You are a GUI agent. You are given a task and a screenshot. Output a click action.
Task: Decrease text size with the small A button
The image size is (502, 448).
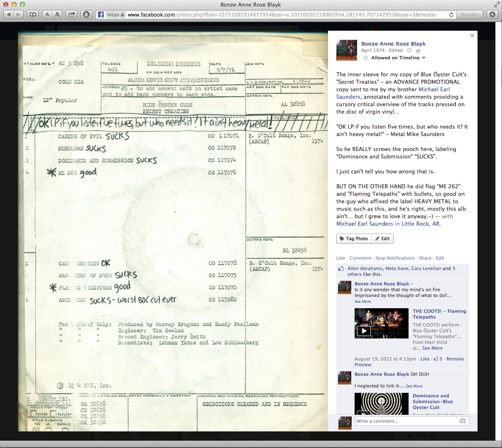tap(47, 15)
